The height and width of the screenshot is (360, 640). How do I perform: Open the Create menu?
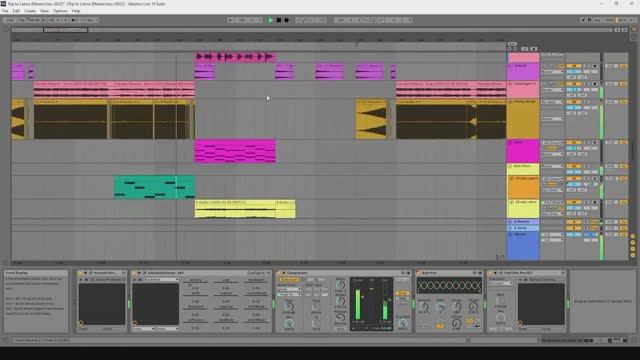pos(30,11)
